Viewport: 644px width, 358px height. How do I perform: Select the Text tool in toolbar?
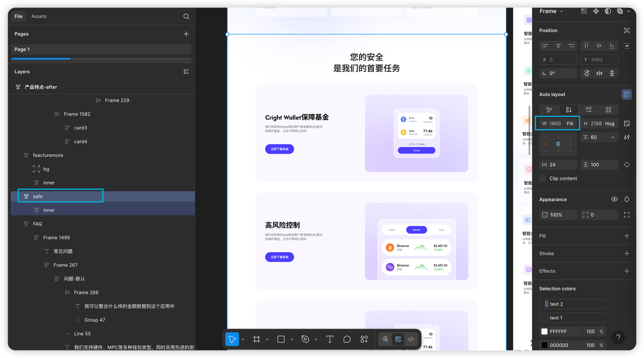click(330, 339)
